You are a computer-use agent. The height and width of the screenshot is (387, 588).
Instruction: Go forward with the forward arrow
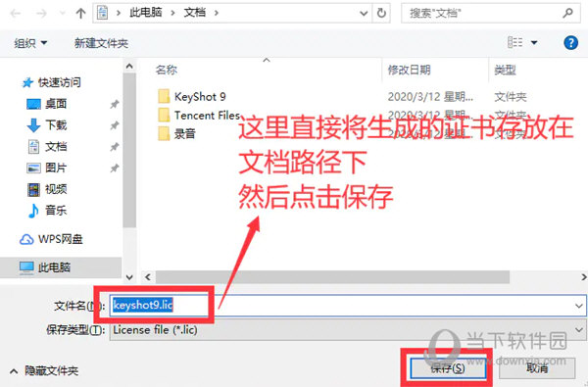tap(41, 14)
